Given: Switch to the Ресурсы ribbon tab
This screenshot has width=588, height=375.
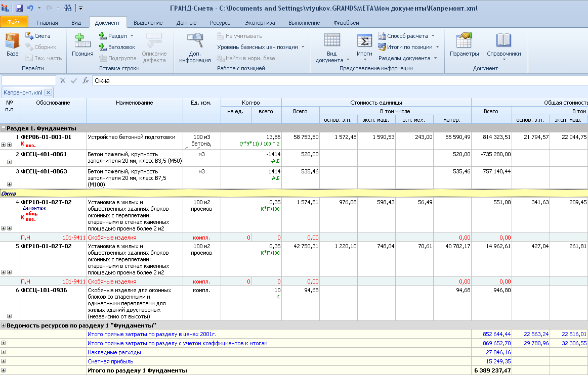Looking at the screenshot, I should point(221,23).
